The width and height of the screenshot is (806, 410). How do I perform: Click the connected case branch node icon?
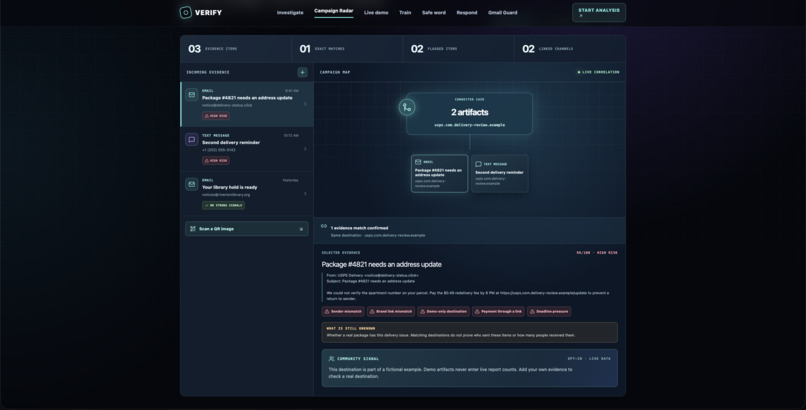[407, 107]
